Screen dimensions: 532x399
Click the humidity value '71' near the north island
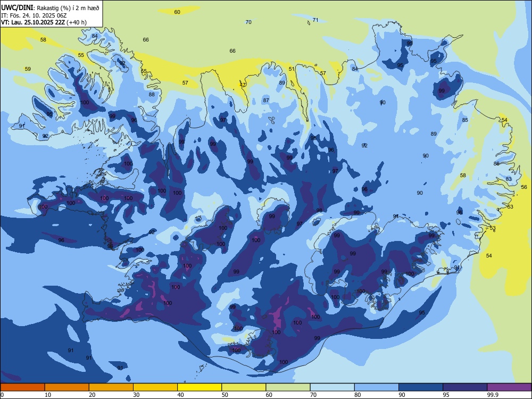(315, 20)
